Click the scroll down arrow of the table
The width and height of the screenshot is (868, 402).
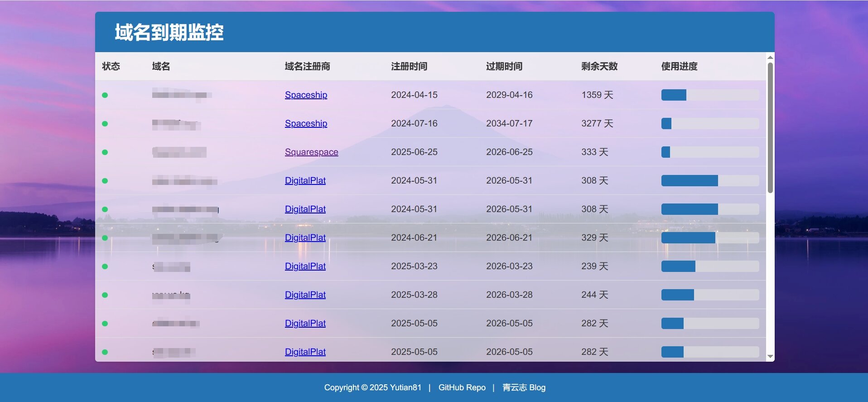click(x=770, y=357)
